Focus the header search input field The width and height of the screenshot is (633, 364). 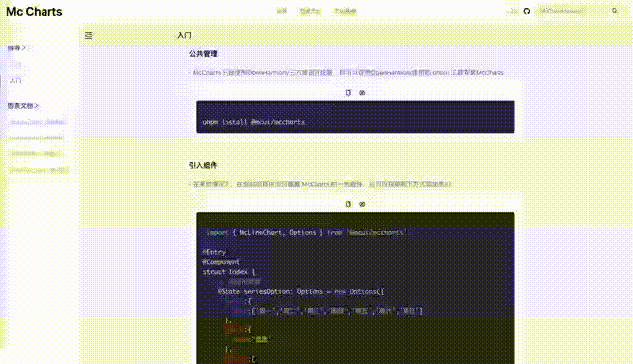pos(574,11)
